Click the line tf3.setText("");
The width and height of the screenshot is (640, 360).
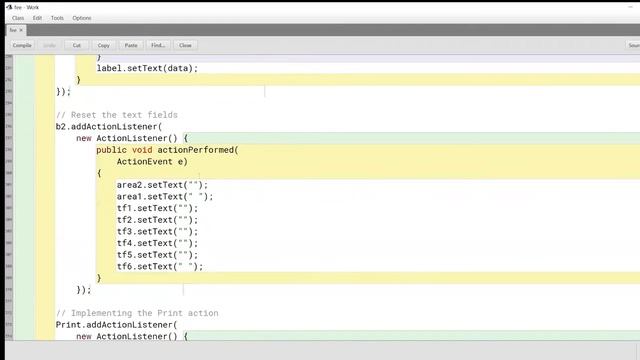157,231
